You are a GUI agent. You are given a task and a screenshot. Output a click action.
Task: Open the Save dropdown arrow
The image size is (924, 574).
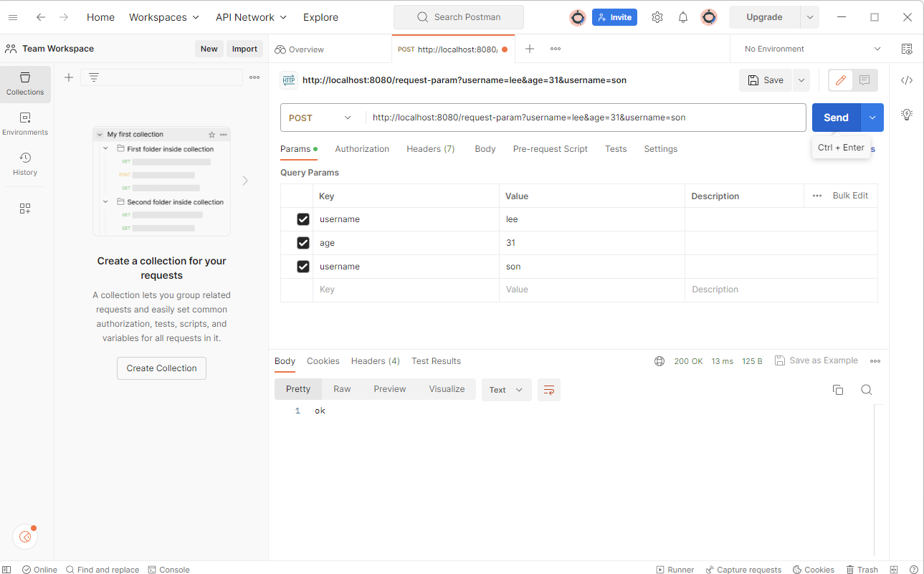click(801, 80)
